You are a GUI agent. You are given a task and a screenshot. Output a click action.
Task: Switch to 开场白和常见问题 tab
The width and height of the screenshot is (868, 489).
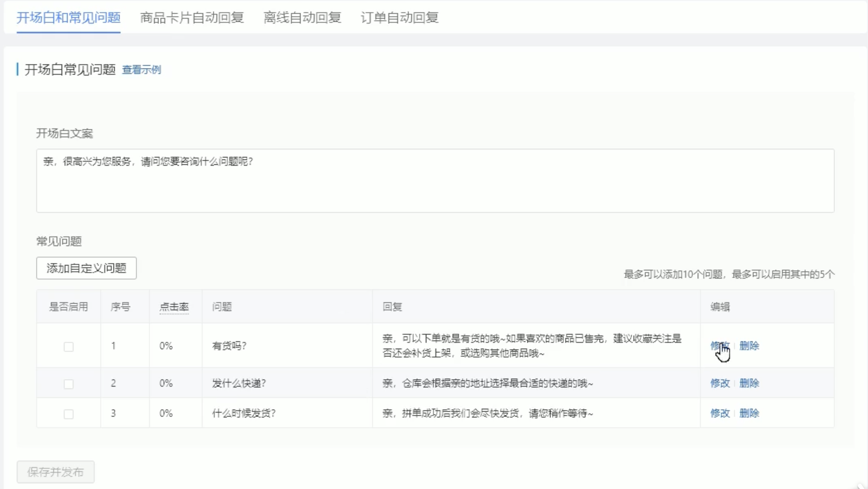click(x=68, y=17)
